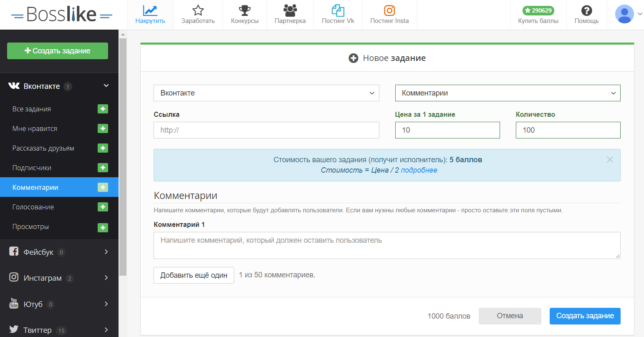Add task plus next to Комментарии

click(x=103, y=187)
